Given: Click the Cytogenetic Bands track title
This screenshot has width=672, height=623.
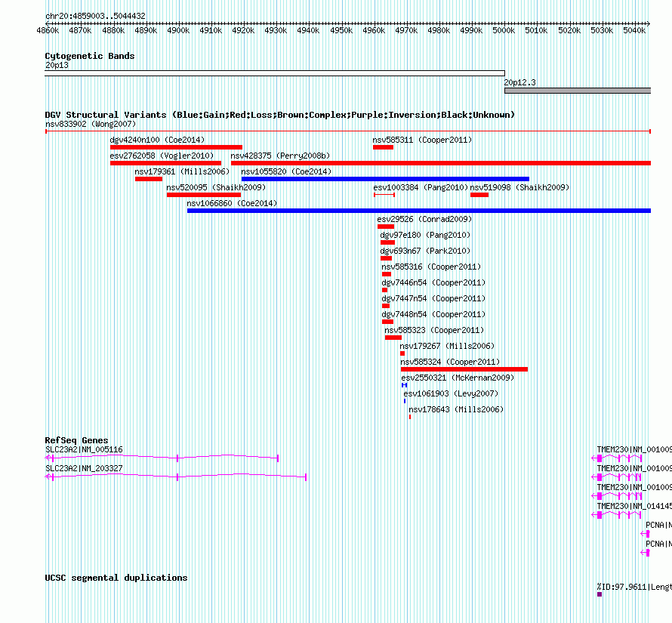Looking at the screenshot, I should (x=90, y=56).
